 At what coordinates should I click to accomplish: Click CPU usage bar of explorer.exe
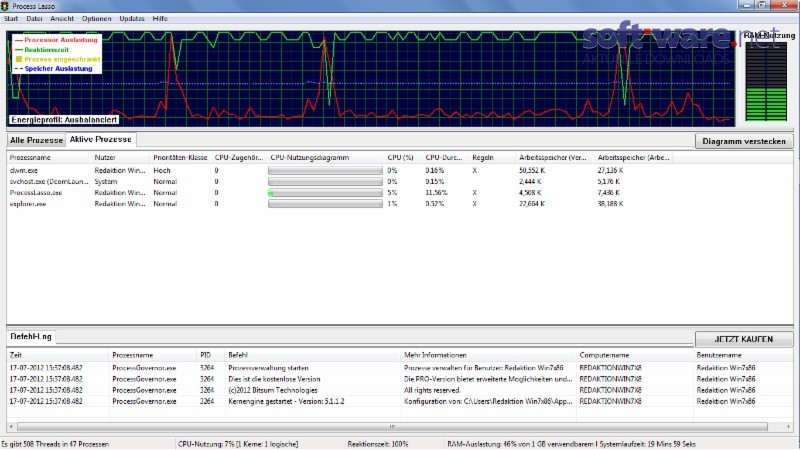[x=326, y=204]
